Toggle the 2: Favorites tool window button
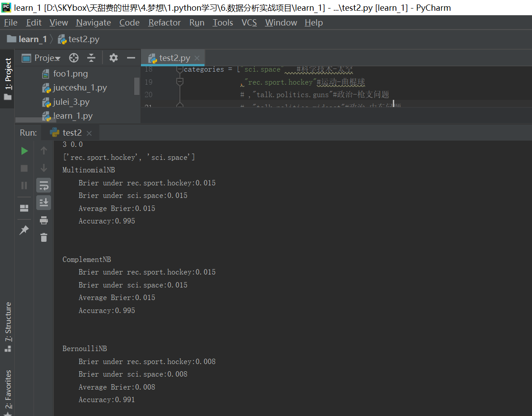The width and height of the screenshot is (532, 416). 8,392
